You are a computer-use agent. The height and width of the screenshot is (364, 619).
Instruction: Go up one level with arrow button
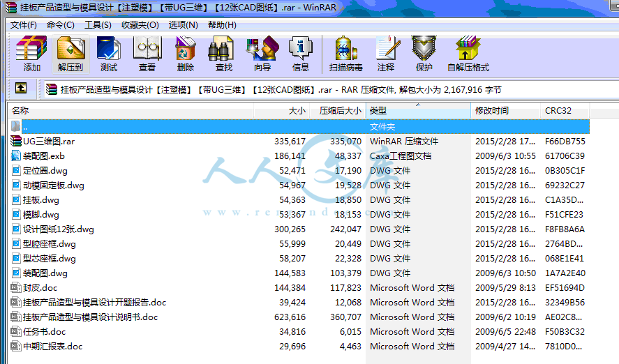coord(20,88)
